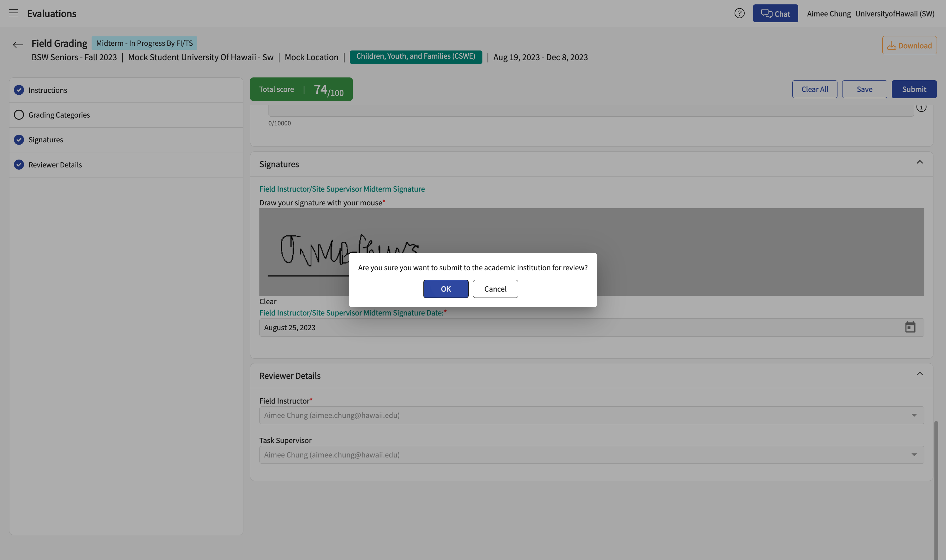Open the Aimee Chung user profile
This screenshot has height=560, width=946.
pos(829,13)
